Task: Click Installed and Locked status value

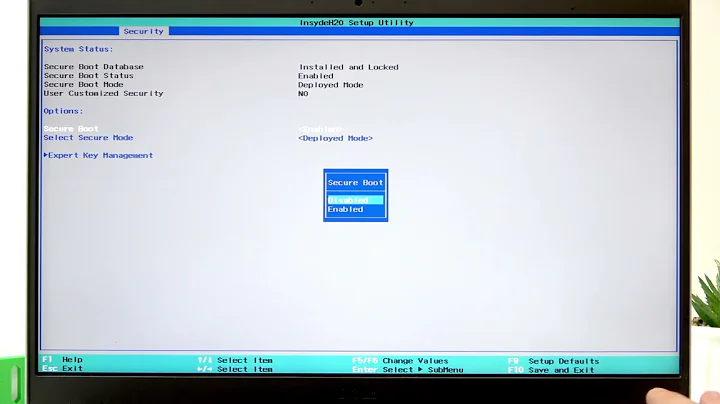Action: tap(349, 67)
